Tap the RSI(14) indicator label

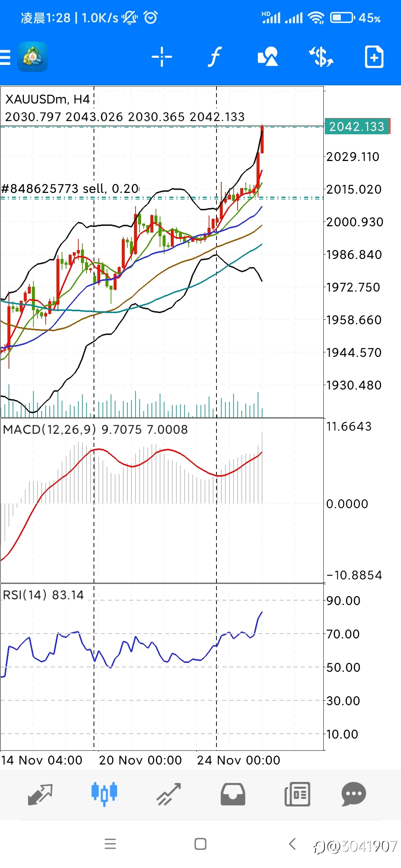25,595
